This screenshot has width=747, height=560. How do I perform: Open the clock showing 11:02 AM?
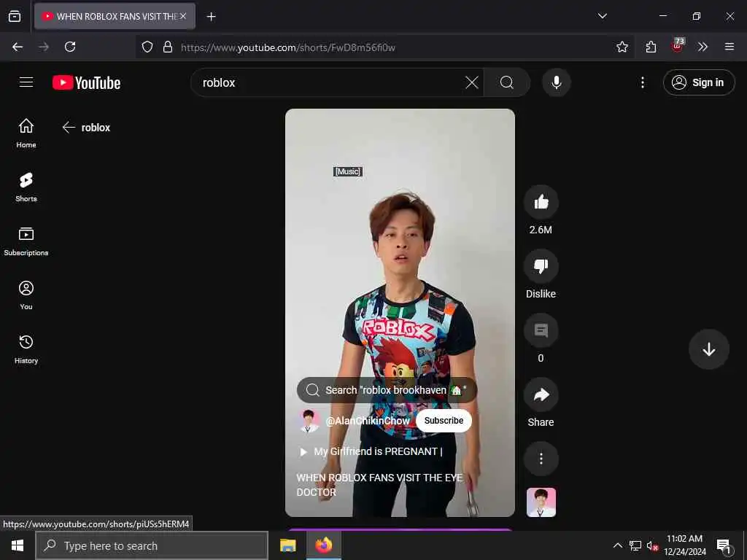(684, 545)
